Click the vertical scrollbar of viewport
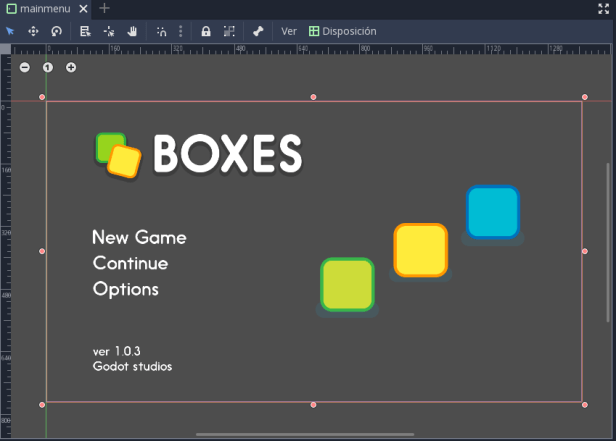Viewport: 616px width, 441px height. point(608,243)
